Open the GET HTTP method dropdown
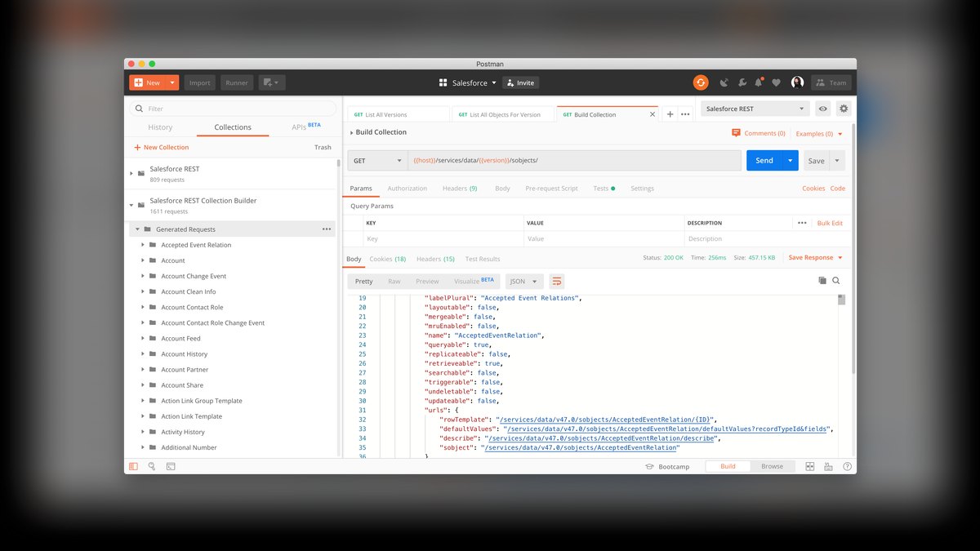Image resolution: width=980 pixels, height=551 pixels. coord(377,161)
